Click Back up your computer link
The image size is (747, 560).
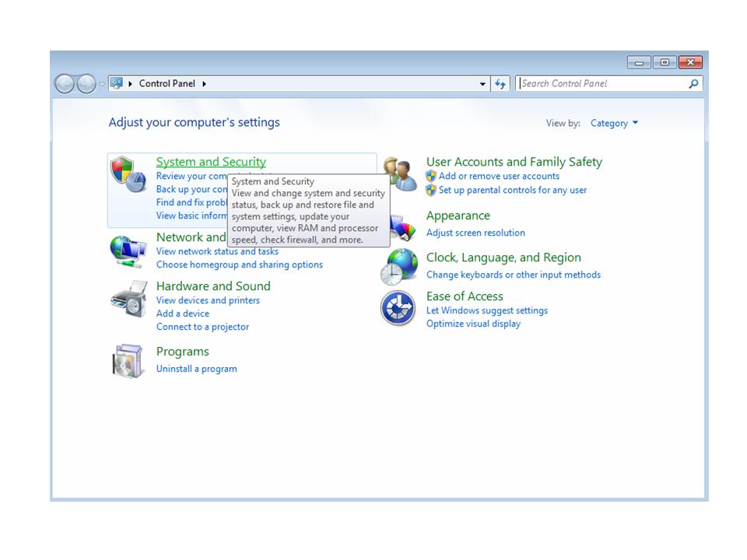pyautogui.click(x=191, y=190)
